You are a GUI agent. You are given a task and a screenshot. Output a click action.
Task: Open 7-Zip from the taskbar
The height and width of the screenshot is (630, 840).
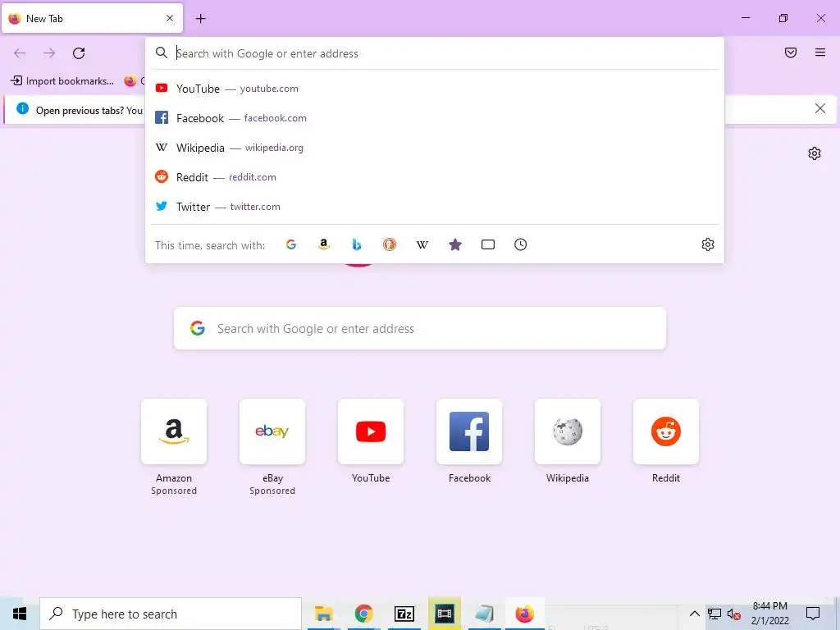pyautogui.click(x=404, y=614)
